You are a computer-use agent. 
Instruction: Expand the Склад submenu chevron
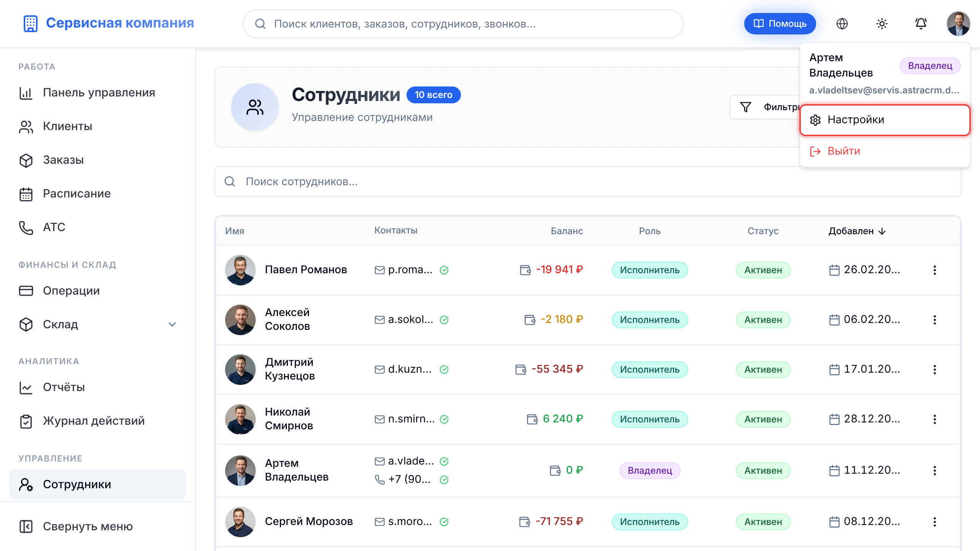point(172,324)
